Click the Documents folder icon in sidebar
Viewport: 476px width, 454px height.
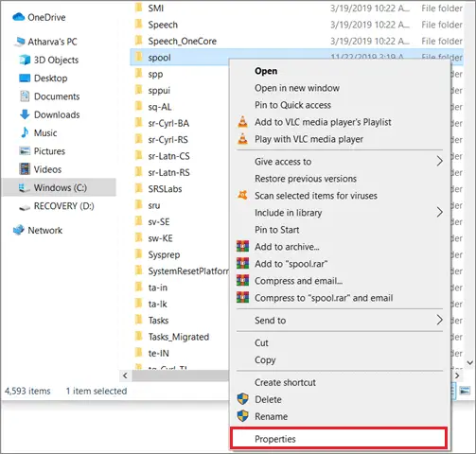(25, 96)
